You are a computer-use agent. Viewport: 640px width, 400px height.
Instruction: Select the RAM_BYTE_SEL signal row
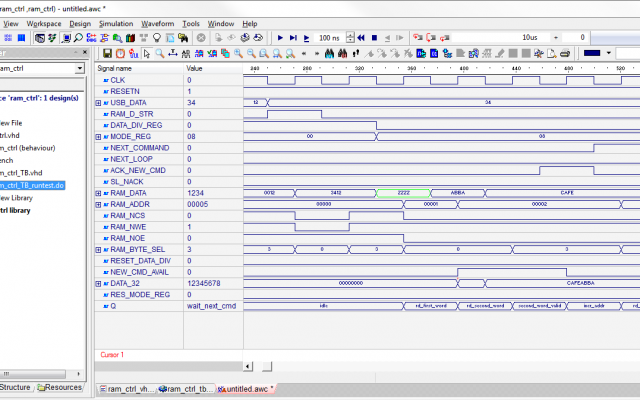tap(139, 249)
